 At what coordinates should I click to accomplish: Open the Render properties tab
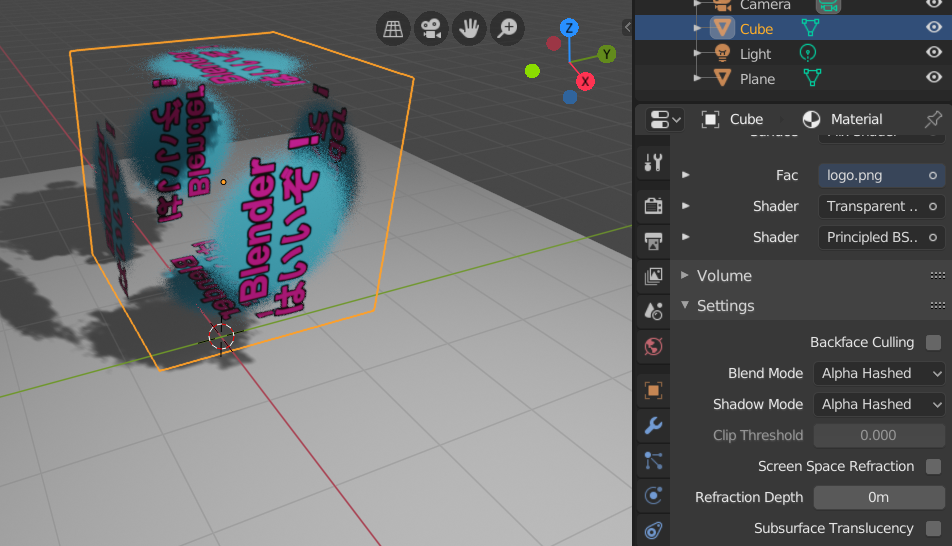[653, 205]
